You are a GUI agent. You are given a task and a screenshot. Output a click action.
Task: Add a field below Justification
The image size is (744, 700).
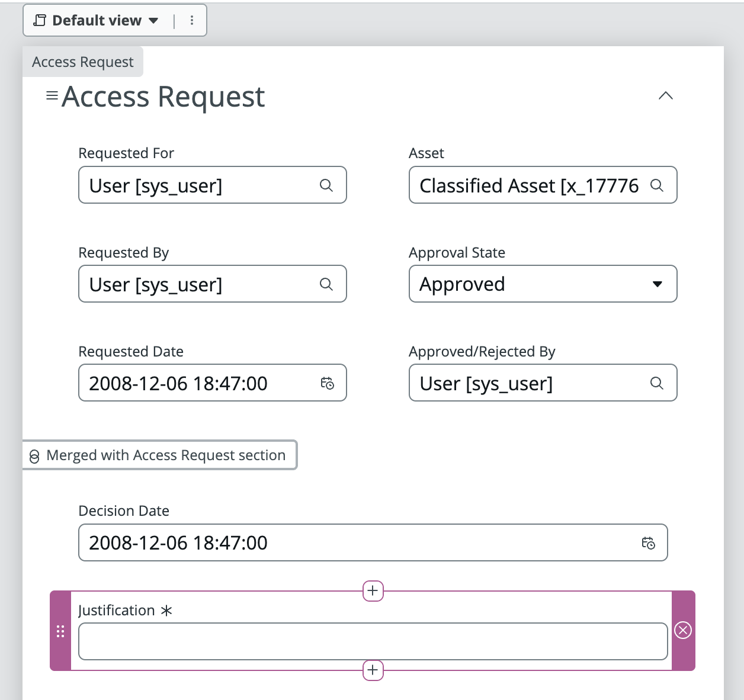click(373, 670)
